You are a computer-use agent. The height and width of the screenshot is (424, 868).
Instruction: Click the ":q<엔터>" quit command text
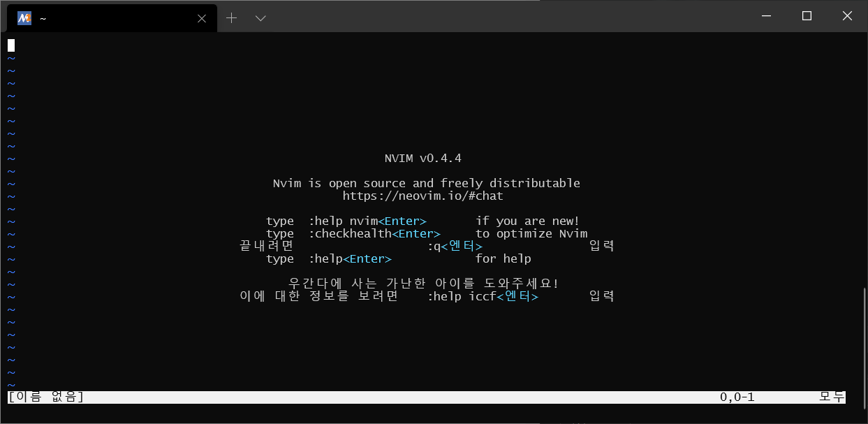(x=455, y=247)
